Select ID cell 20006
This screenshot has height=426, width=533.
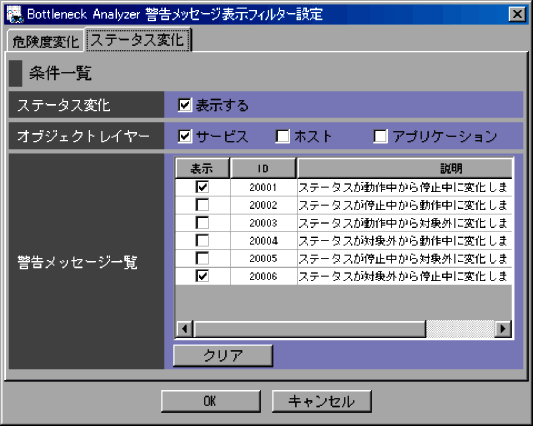point(263,276)
